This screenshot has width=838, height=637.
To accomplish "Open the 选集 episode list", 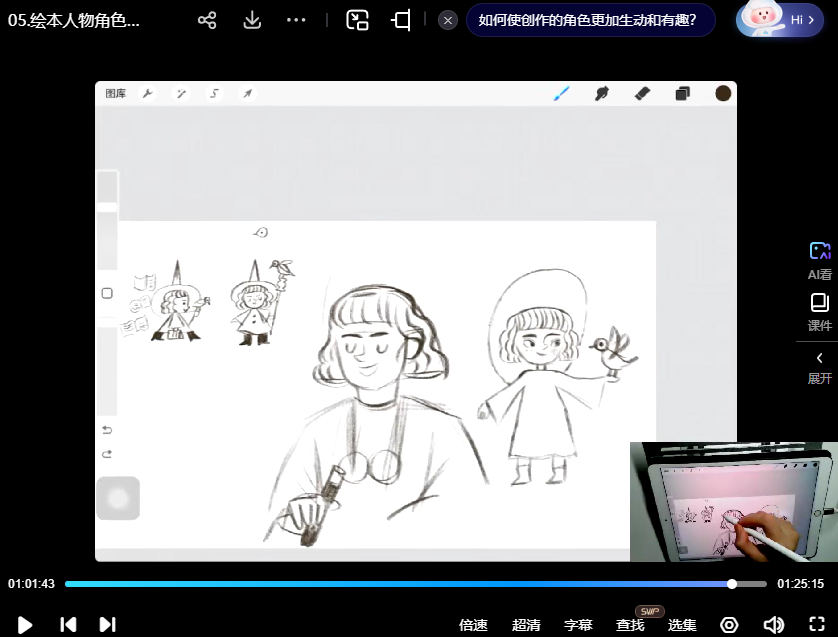I will pos(682,625).
